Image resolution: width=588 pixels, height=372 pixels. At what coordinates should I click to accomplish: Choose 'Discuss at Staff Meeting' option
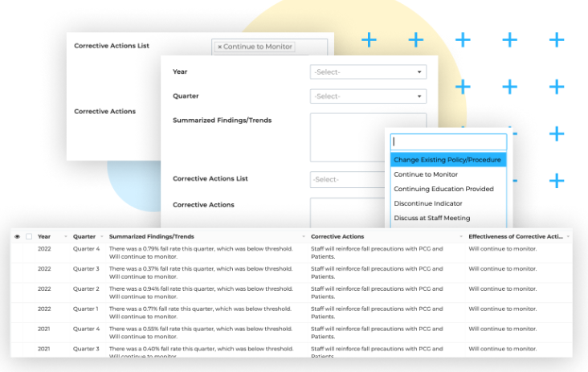(x=431, y=218)
